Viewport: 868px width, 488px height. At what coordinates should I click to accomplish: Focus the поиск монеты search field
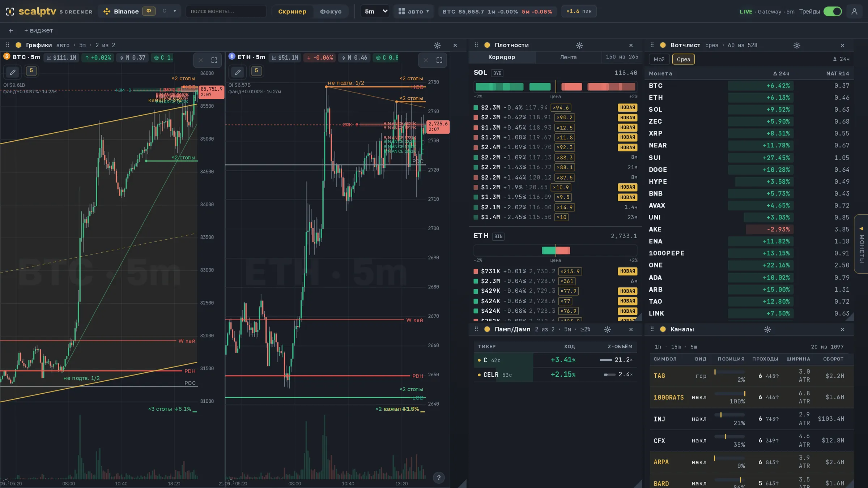[226, 12]
